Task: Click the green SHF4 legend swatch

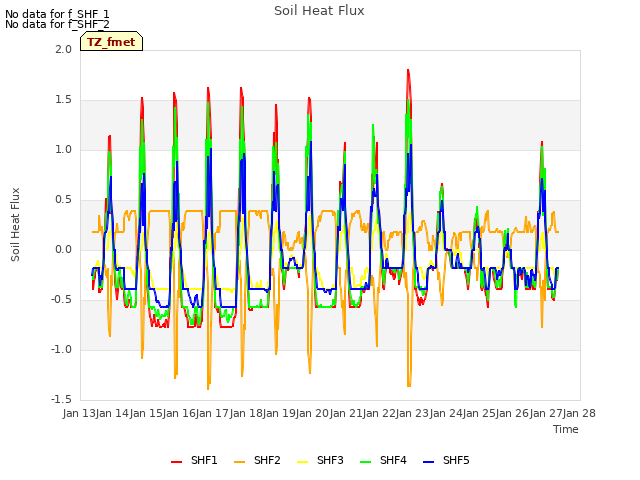Action: (x=366, y=462)
